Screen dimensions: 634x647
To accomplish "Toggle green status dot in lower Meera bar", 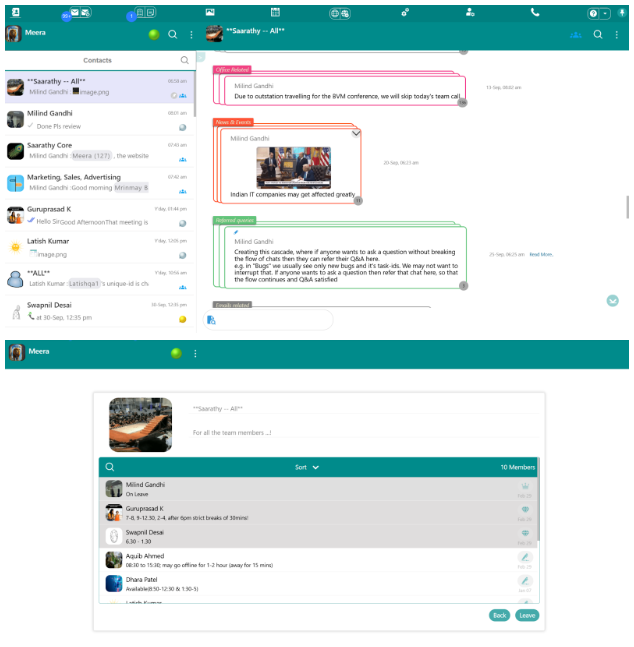I will tap(176, 353).
